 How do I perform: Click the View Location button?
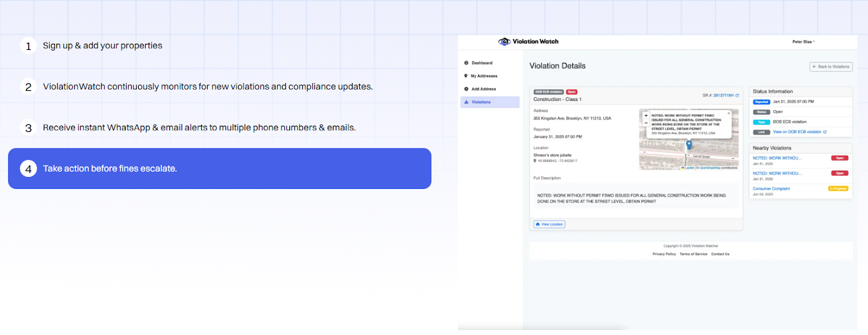click(549, 224)
